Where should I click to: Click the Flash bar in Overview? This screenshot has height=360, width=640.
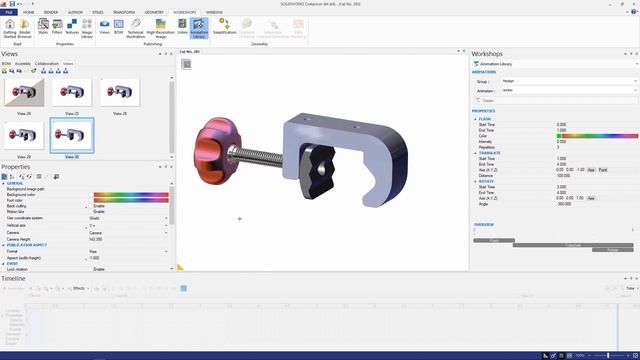[494, 240]
